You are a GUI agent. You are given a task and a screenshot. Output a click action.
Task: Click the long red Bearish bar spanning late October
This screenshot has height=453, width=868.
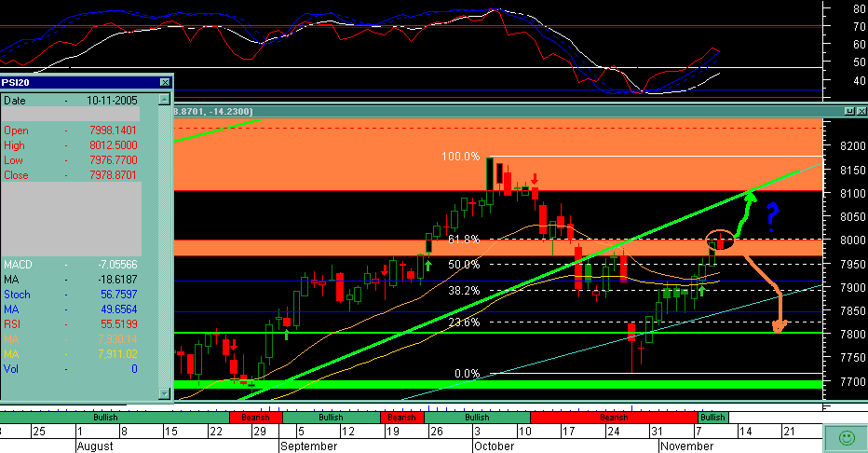pyautogui.click(x=614, y=418)
